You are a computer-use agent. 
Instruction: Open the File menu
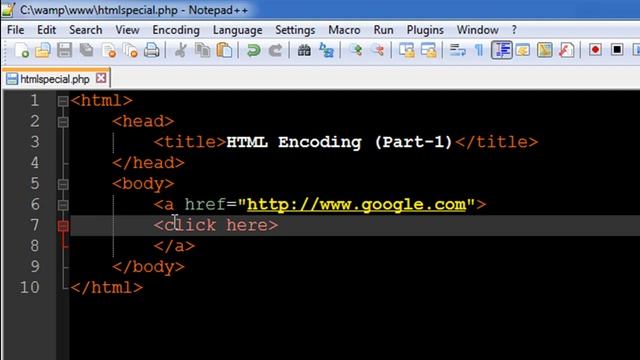tap(16, 30)
